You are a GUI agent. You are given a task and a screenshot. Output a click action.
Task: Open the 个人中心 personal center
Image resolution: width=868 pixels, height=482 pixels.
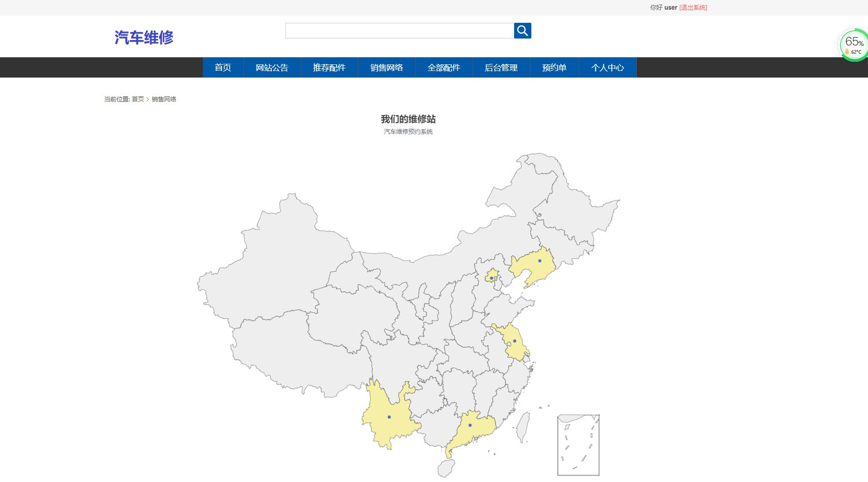click(x=608, y=67)
